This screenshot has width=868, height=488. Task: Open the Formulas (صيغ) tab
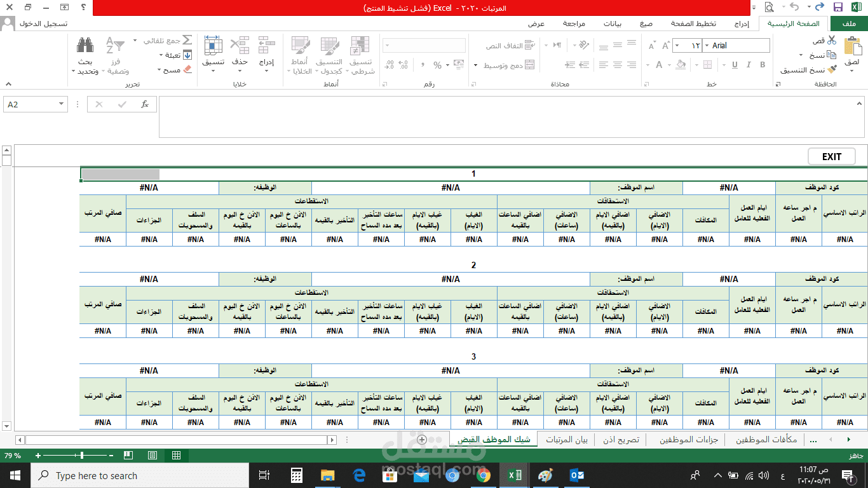[646, 24]
